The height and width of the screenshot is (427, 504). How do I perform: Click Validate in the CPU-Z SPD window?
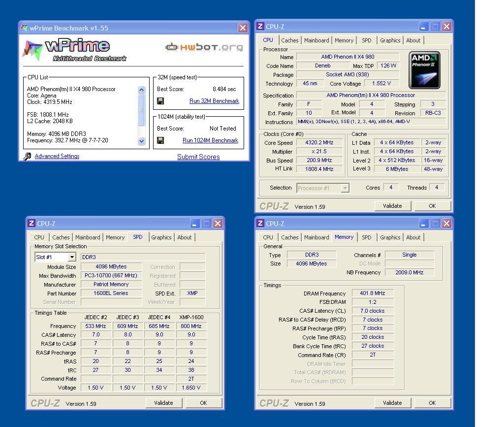[163, 403]
